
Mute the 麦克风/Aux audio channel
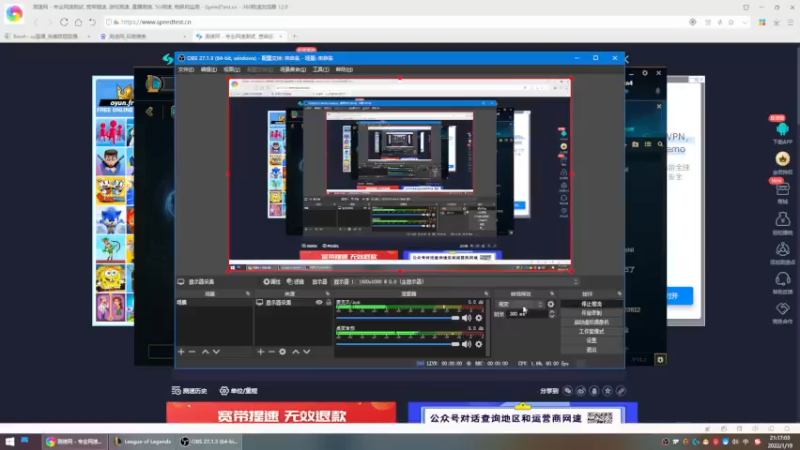pos(466,318)
